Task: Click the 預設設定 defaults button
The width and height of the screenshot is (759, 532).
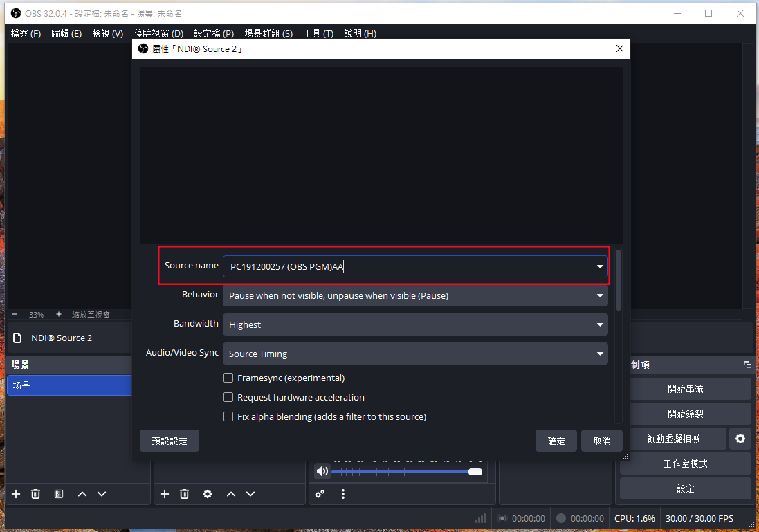Action: 170,441
